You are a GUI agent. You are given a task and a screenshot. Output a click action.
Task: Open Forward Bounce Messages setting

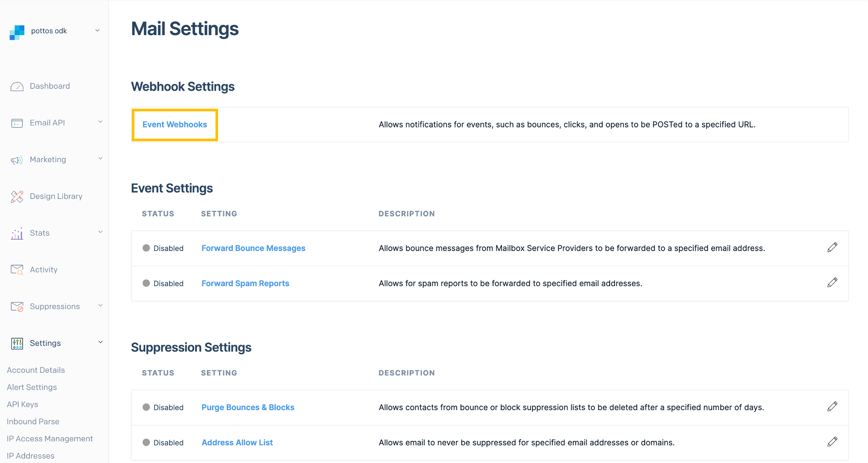[253, 248]
